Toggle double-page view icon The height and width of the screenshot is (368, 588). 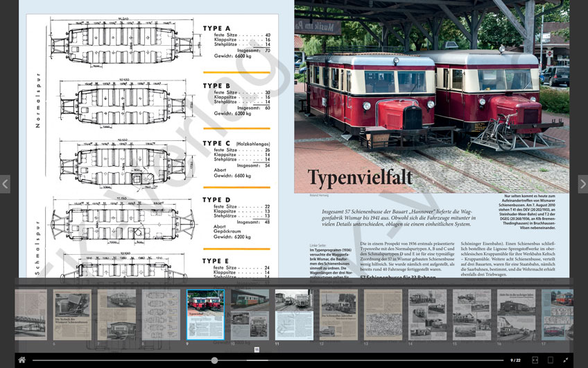pos(535,360)
